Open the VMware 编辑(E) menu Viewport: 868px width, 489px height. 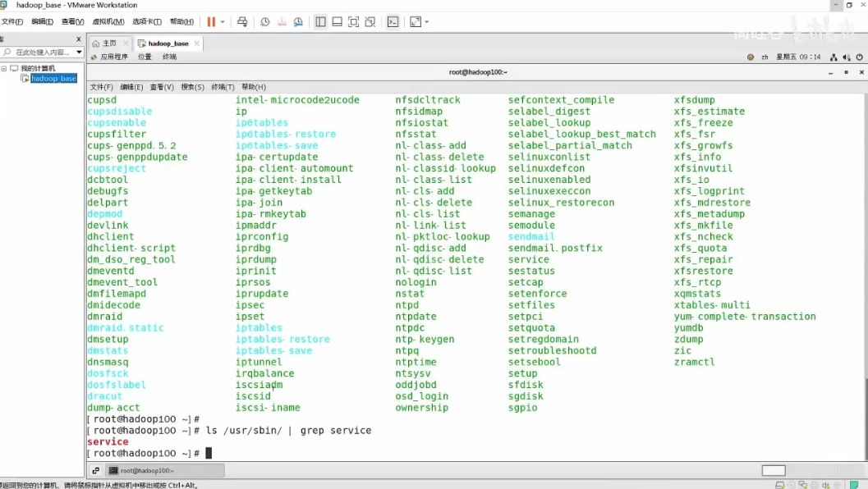tap(42, 21)
